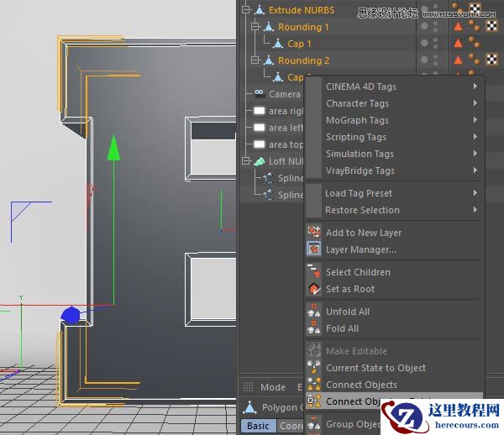Click the Camera object icon

tap(259, 93)
